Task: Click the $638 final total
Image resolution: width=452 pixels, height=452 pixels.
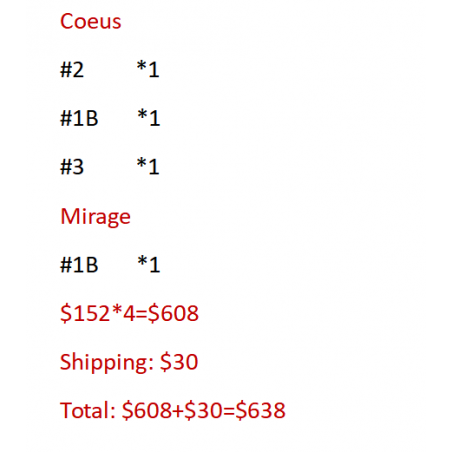Action: coord(260,410)
